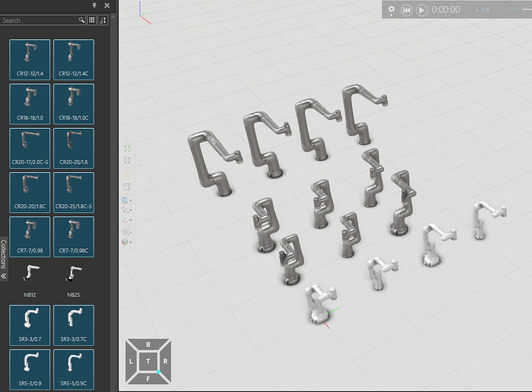Screen dimensions: 532x392
Task: Pin the catalog panel
Action: [x=94, y=6]
